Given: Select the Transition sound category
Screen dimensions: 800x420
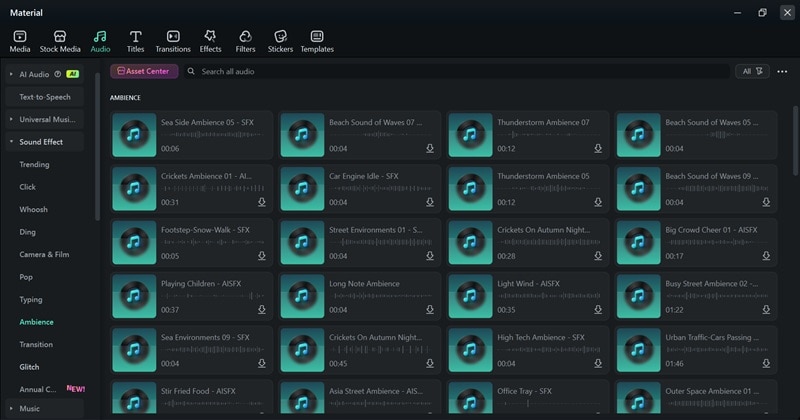Looking at the screenshot, I should (36, 344).
